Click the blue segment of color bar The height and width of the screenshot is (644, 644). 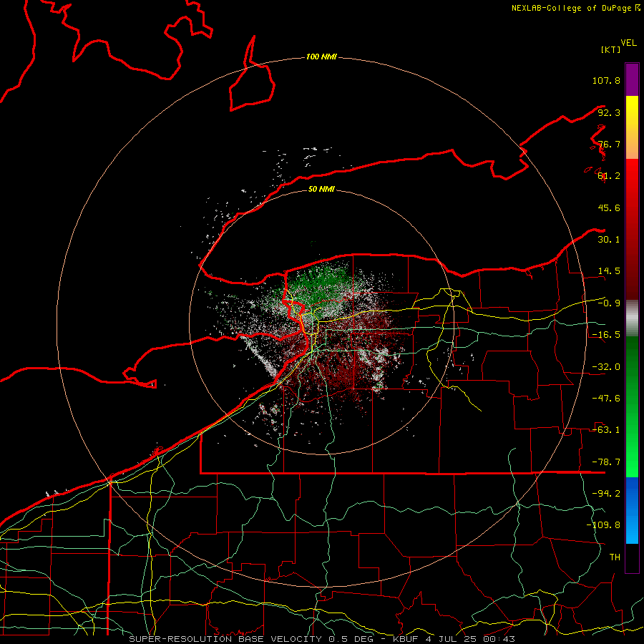click(632, 510)
